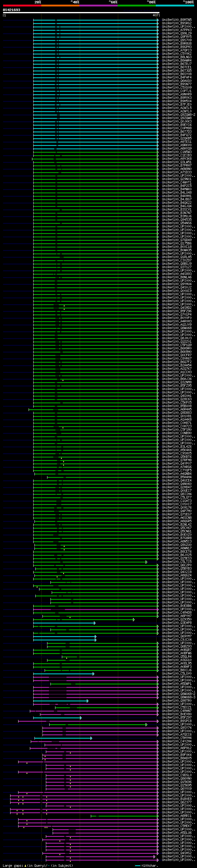Click the UniRef100_B5FZ97 label
Image resolution: width=197 pixels, height=868 pixels.
pos(177,718)
